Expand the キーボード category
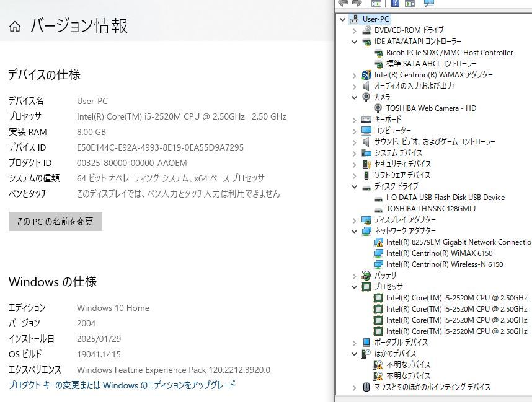The height and width of the screenshot is (402, 532). (355, 120)
